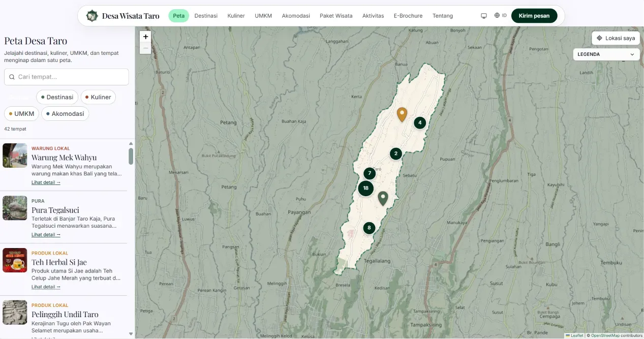Toggle the display theme monitor icon
Image resolution: width=644 pixels, height=339 pixels.
[484, 16]
